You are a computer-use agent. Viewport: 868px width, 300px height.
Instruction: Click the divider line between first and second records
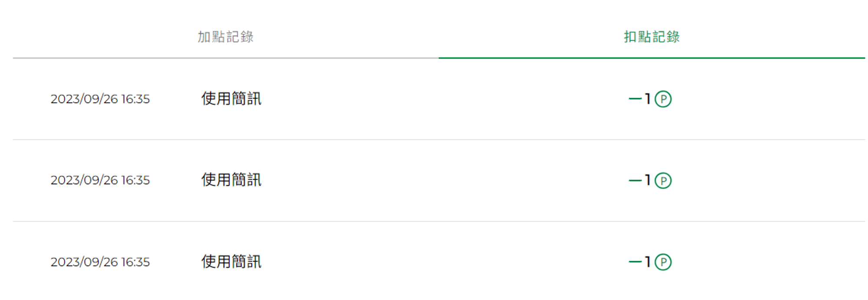pos(439,140)
